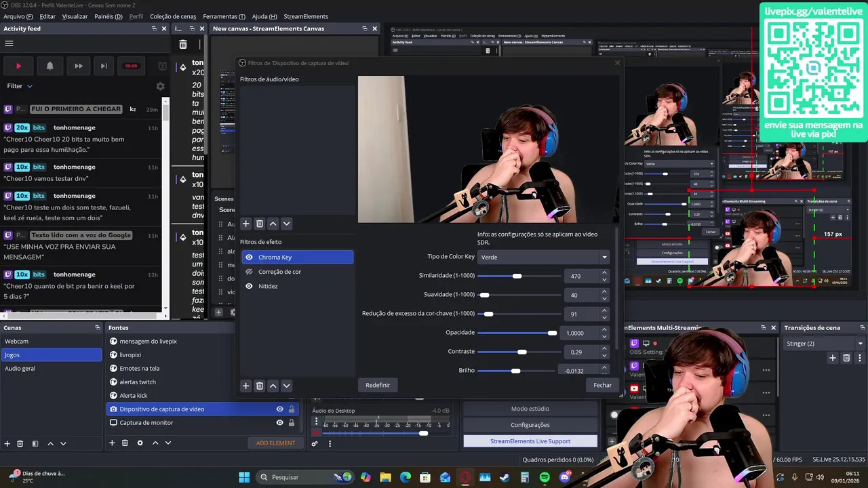Open the Ferramentas menu

coord(224,16)
